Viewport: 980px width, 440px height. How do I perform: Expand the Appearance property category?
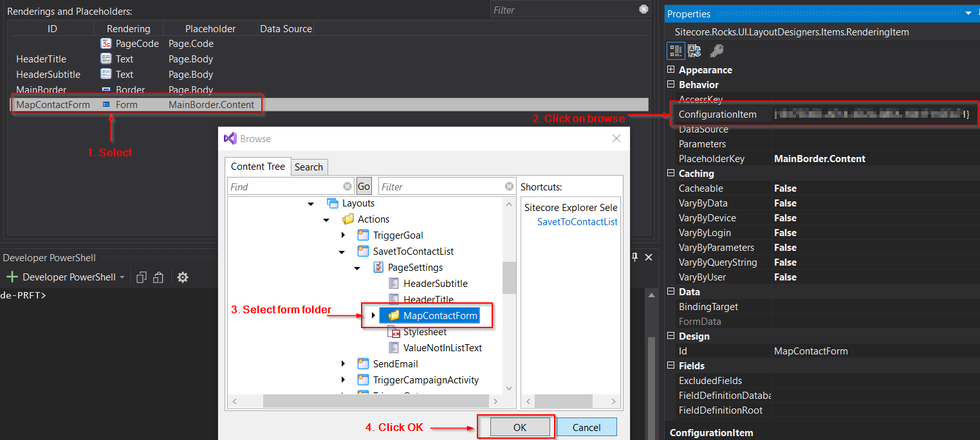tap(670, 70)
